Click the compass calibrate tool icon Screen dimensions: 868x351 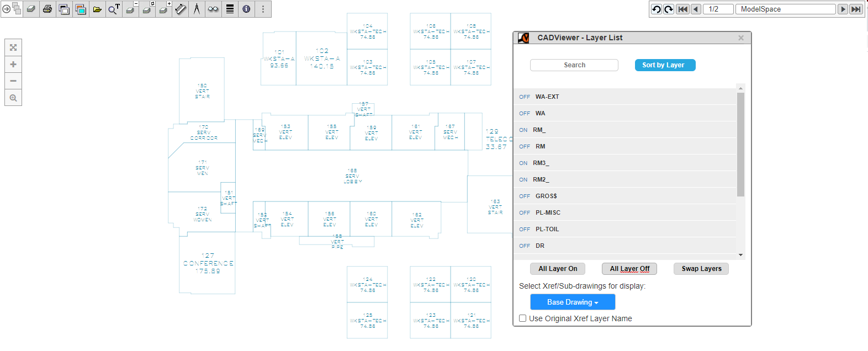(x=197, y=9)
